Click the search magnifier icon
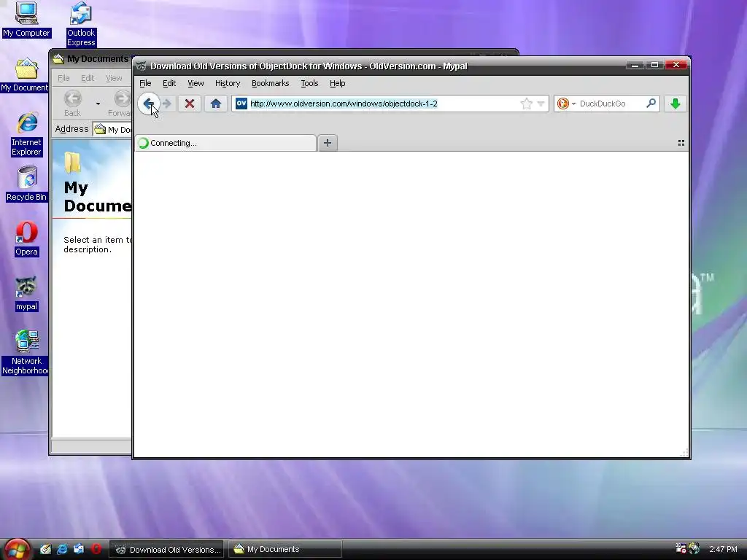This screenshot has height=560, width=747. pos(651,103)
